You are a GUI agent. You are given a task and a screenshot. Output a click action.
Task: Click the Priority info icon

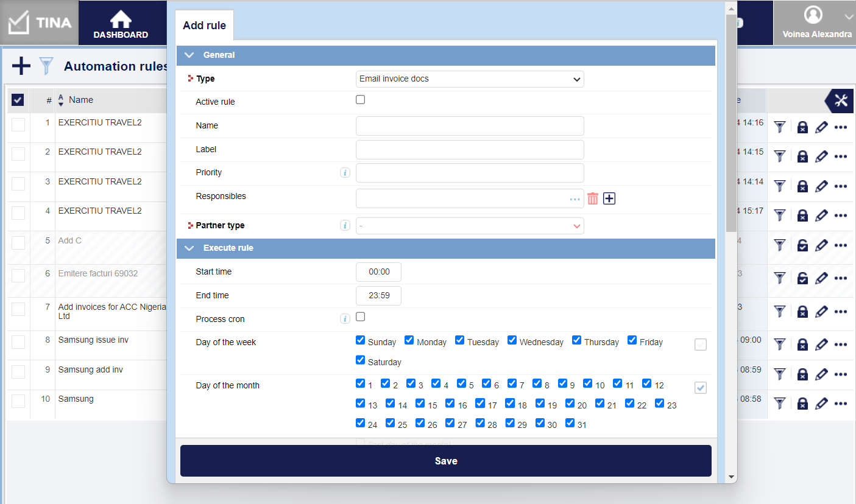click(x=345, y=173)
